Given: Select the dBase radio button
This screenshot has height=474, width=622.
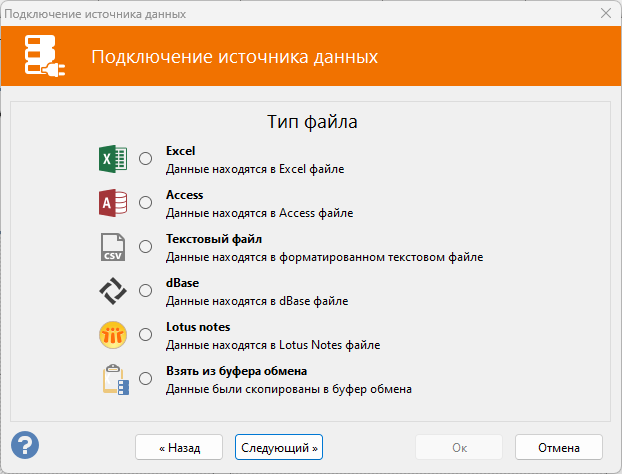Looking at the screenshot, I should click(146, 291).
